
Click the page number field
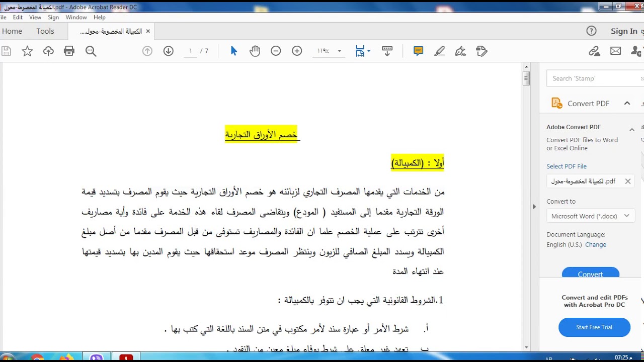tap(190, 51)
